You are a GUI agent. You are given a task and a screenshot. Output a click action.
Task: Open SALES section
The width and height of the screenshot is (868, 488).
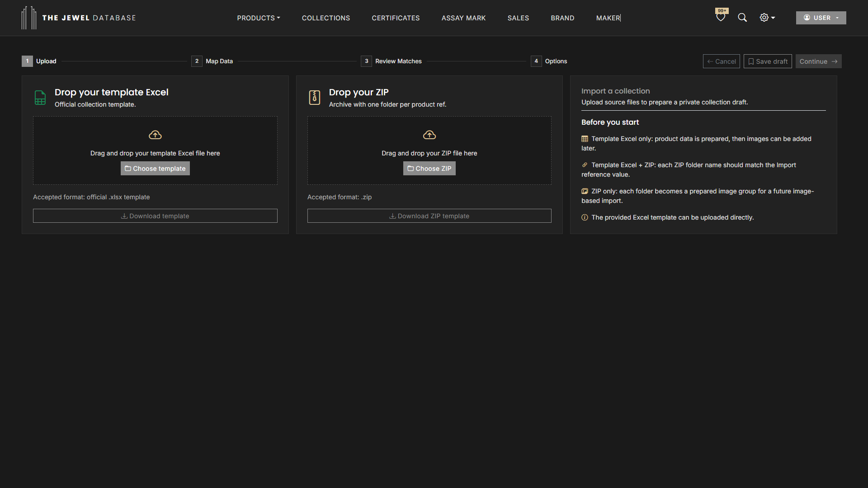point(518,18)
